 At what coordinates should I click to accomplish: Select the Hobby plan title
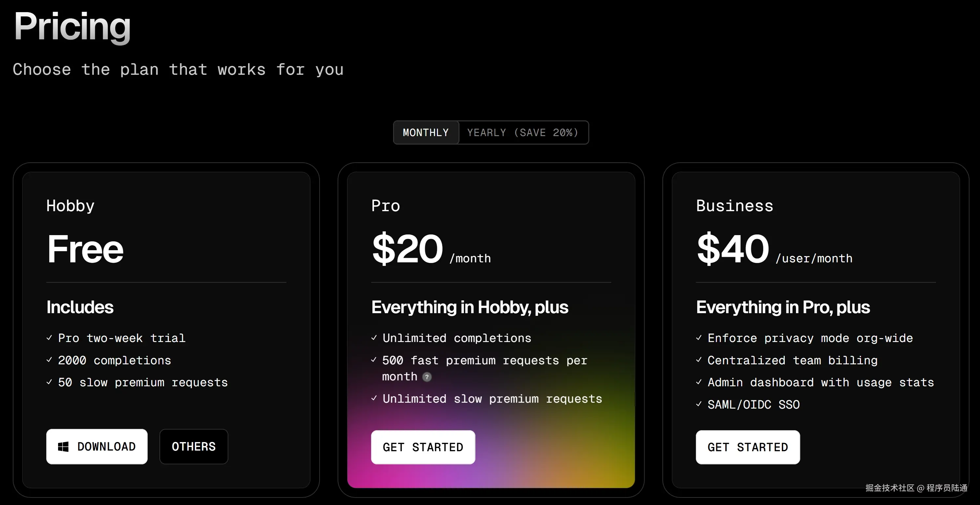pyautogui.click(x=71, y=206)
